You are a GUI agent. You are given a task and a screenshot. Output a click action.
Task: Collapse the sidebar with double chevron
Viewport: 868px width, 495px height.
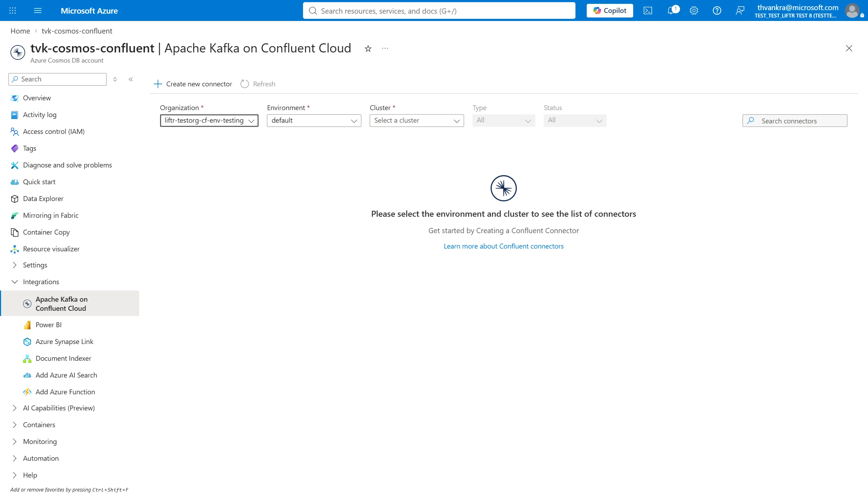(x=131, y=79)
